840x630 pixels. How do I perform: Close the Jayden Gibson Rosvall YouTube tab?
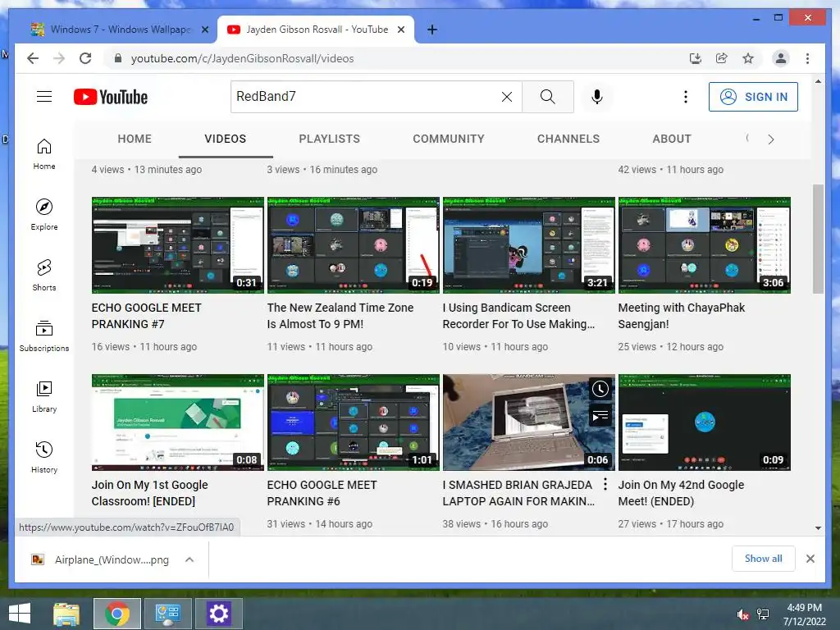point(400,30)
